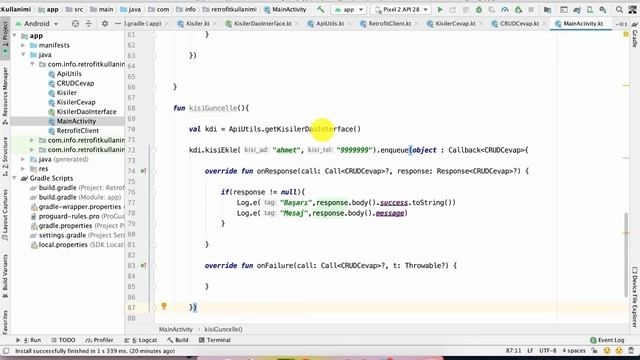
Task: Click override gutter marker on line 74
Action: pos(143,171)
